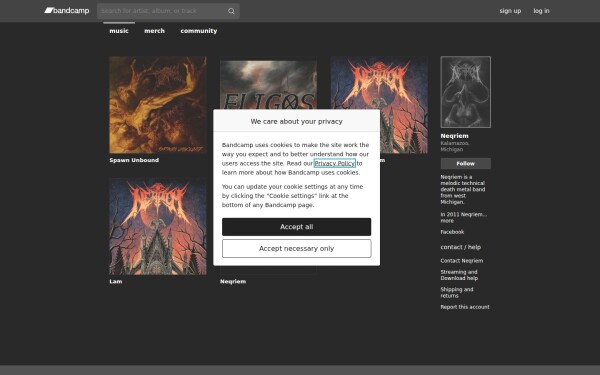Screen dimensions: 600x375
Task: Click the search magnifier icon
Action: pyautogui.click(x=231, y=11)
